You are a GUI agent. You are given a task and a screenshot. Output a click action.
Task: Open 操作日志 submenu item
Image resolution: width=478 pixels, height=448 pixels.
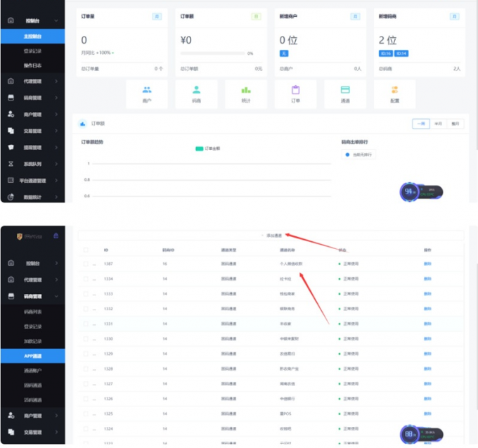pyautogui.click(x=32, y=65)
